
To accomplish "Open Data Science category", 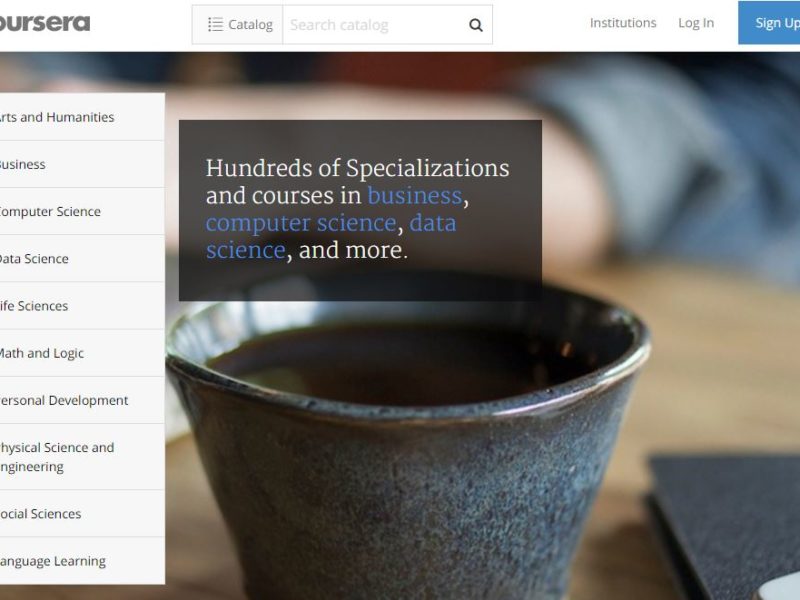I will [82, 259].
